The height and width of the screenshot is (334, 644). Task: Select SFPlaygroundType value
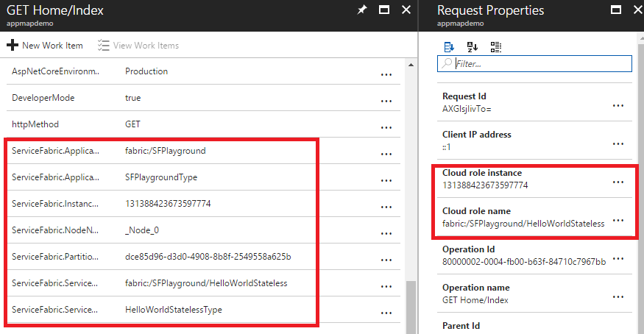pyautogui.click(x=161, y=177)
